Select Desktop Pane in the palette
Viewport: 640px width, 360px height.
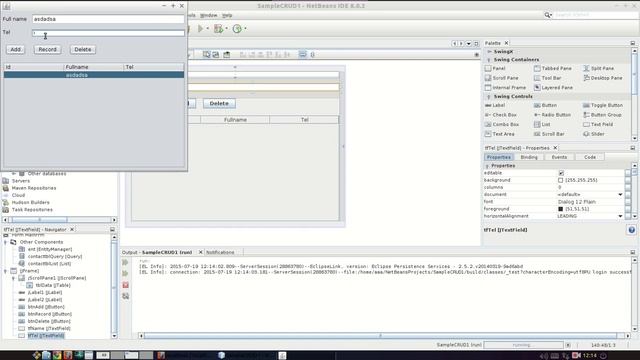(602, 78)
